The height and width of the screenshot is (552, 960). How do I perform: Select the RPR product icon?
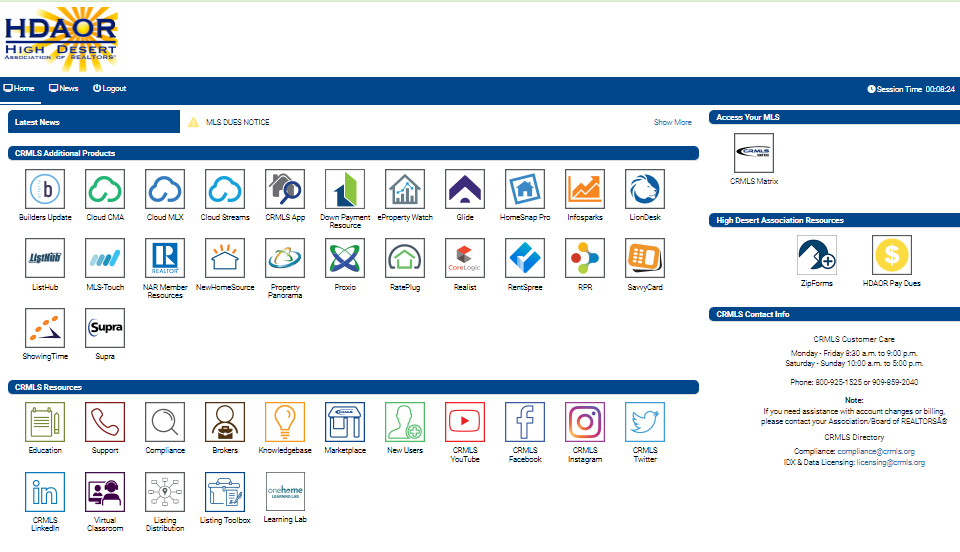(x=585, y=259)
